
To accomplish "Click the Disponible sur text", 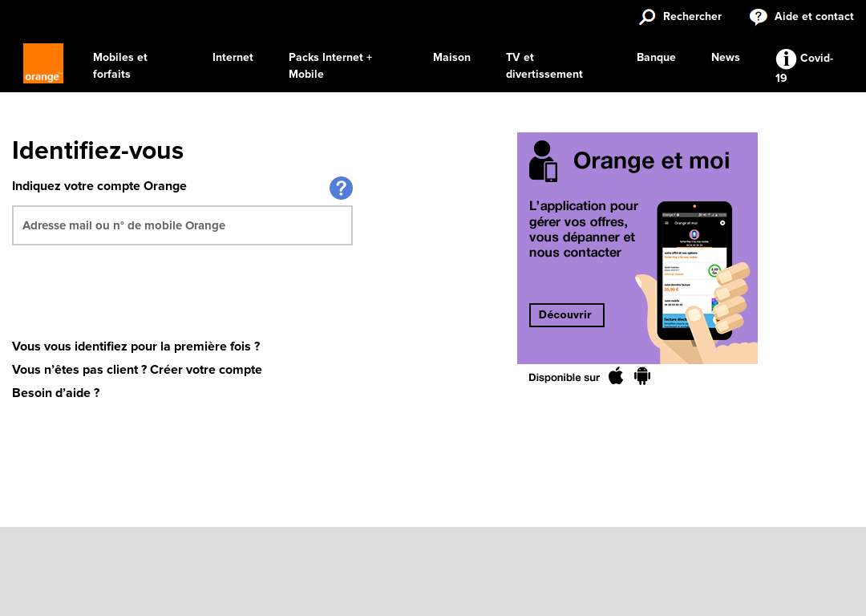I will [564, 377].
